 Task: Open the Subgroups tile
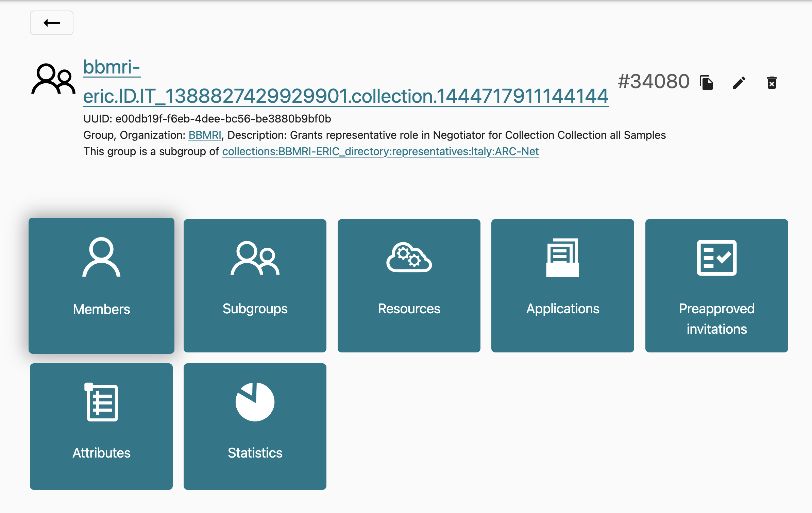point(255,286)
